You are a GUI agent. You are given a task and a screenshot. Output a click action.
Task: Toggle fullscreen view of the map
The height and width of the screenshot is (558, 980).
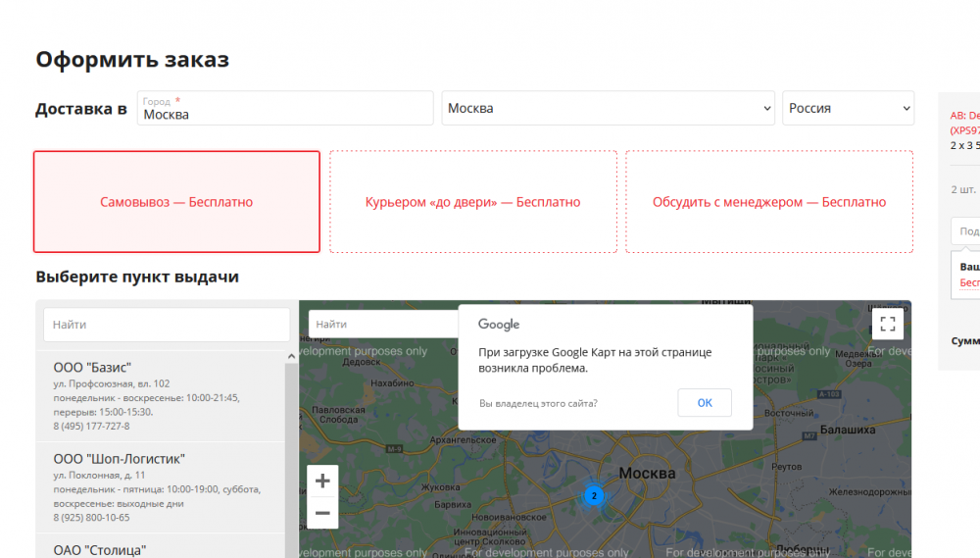pos(887,324)
